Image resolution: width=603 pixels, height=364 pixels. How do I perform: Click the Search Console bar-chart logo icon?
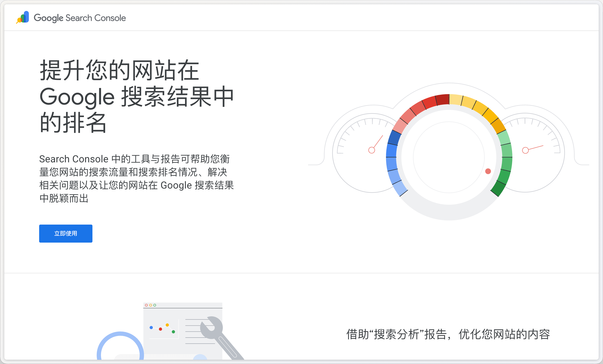click(x=23, y=17)
